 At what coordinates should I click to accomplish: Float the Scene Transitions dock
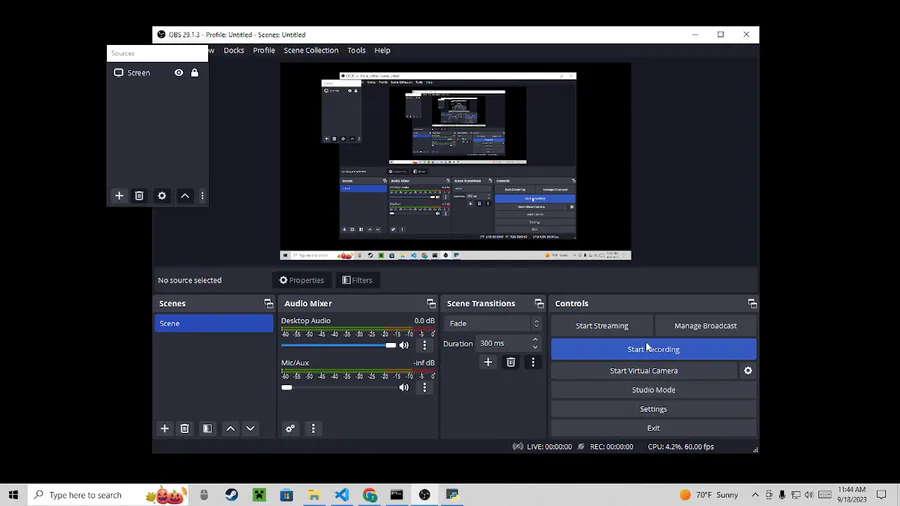click(x=539, y=303)
